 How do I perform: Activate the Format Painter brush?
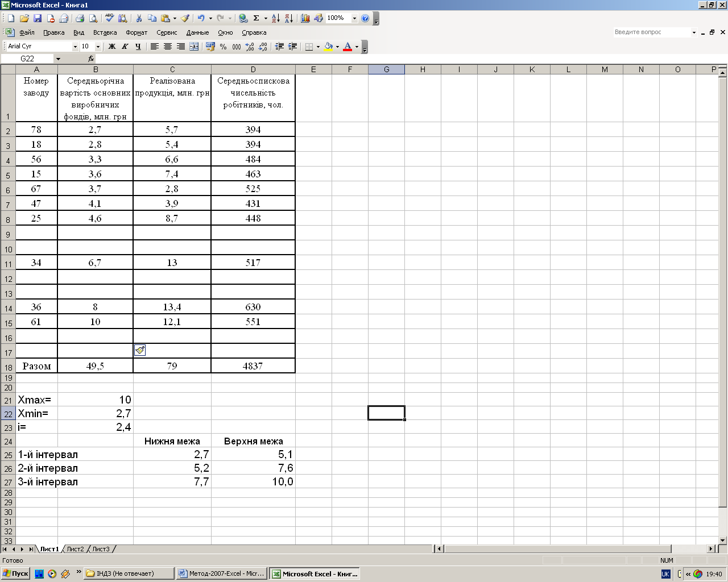click(x=185, y=18)
